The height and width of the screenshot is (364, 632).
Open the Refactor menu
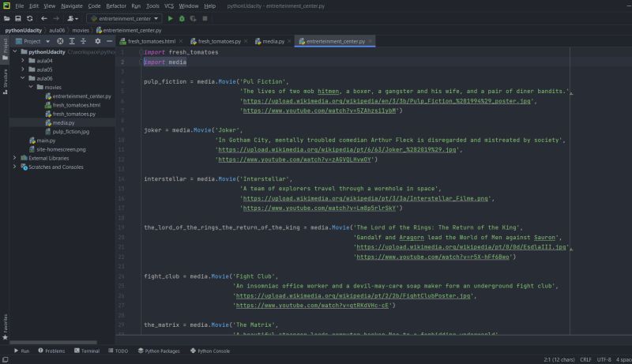tap(116, 6)
